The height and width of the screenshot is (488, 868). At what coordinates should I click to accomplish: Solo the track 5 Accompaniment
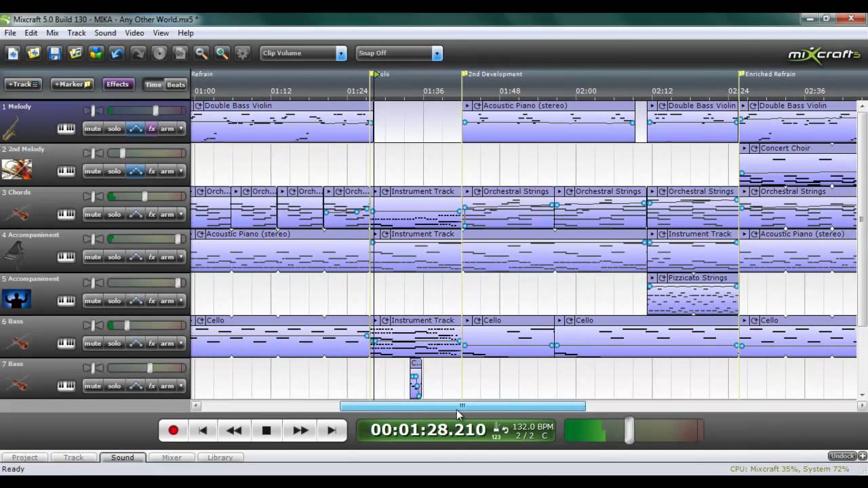(115, 300)
